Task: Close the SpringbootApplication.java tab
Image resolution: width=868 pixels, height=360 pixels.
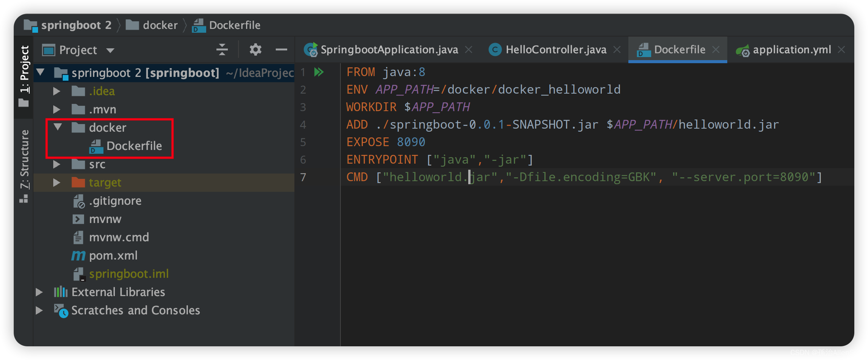Action: pyautogui.click(x=469, y=50)
